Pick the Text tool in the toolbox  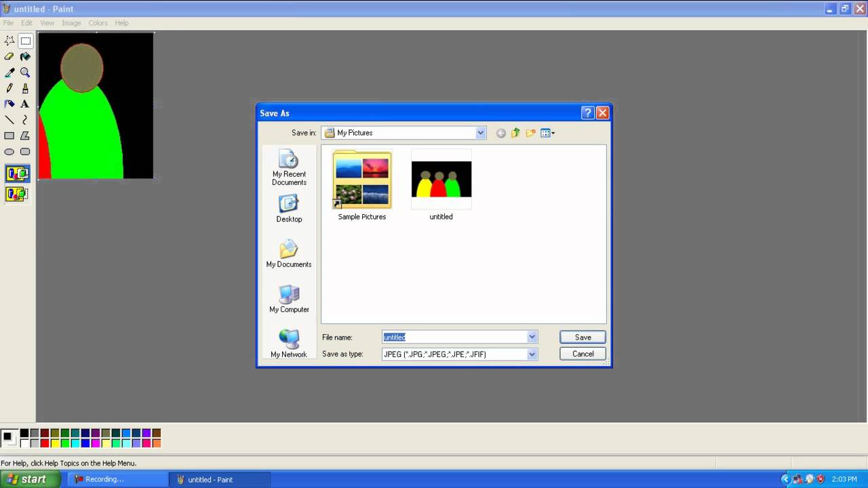(x=25, y=104)
